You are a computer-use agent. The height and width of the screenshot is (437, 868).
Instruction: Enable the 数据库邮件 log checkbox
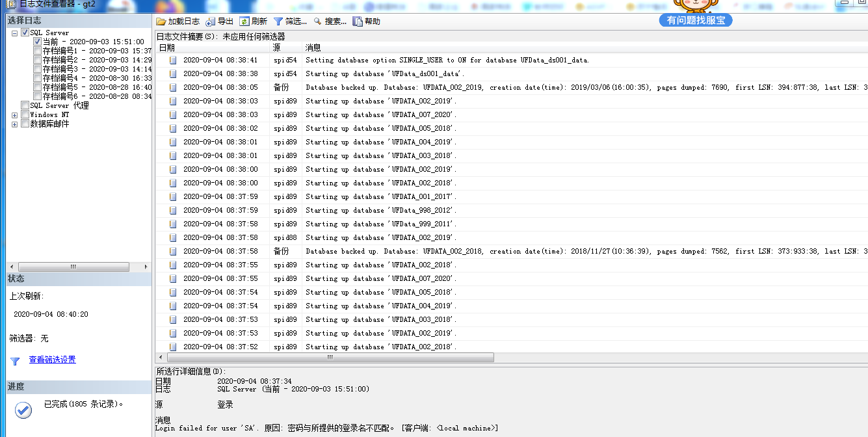pos(25,124)
